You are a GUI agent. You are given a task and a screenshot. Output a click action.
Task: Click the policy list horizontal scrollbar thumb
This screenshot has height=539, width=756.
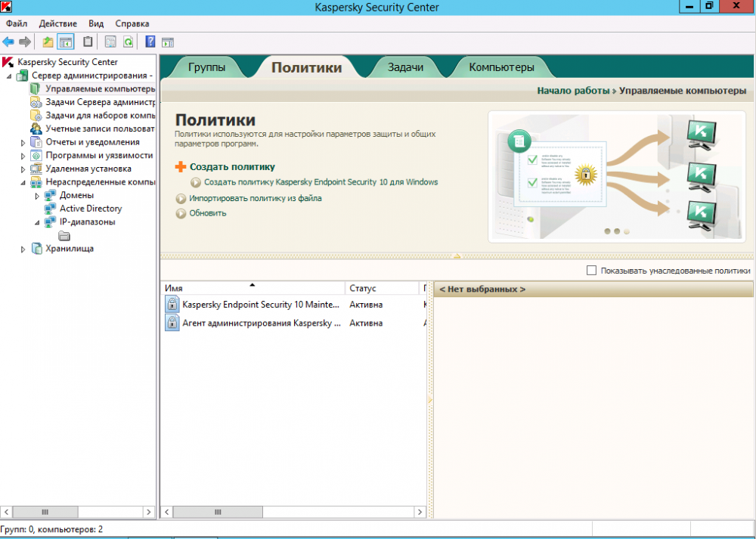click(x=218, y=512)
